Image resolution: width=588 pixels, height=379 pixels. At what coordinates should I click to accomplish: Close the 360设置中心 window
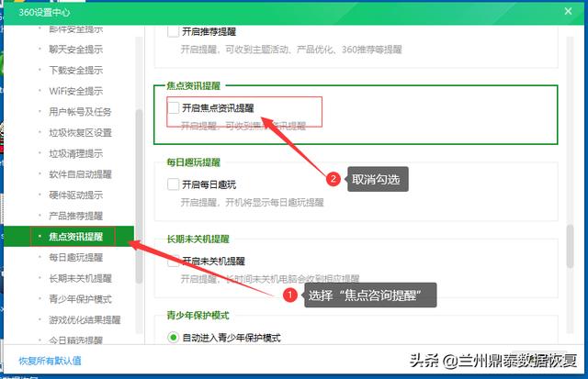568,11
